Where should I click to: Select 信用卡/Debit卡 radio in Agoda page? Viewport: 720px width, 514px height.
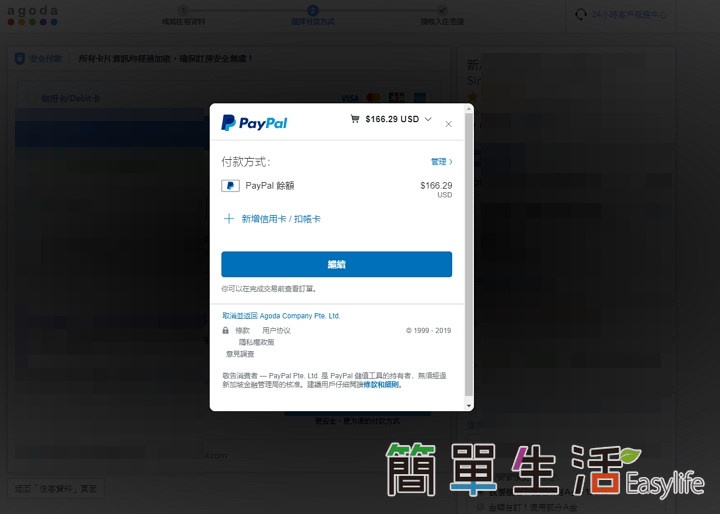pos(31,98)
